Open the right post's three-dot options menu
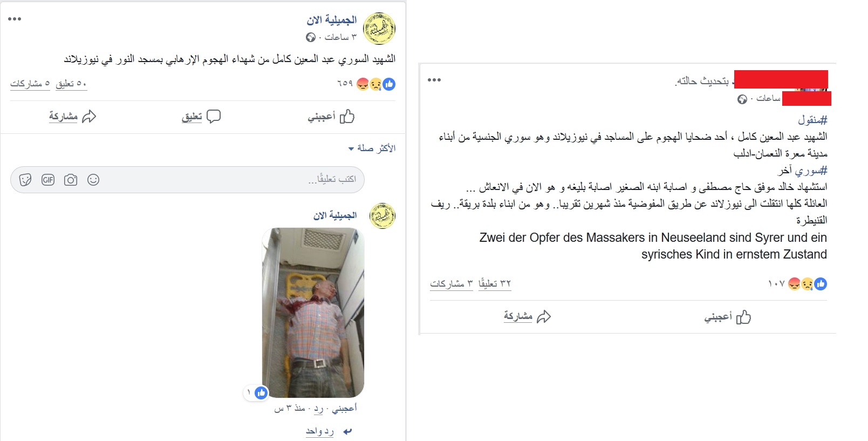Screen dimensions: 868x441 click(434, 80)
